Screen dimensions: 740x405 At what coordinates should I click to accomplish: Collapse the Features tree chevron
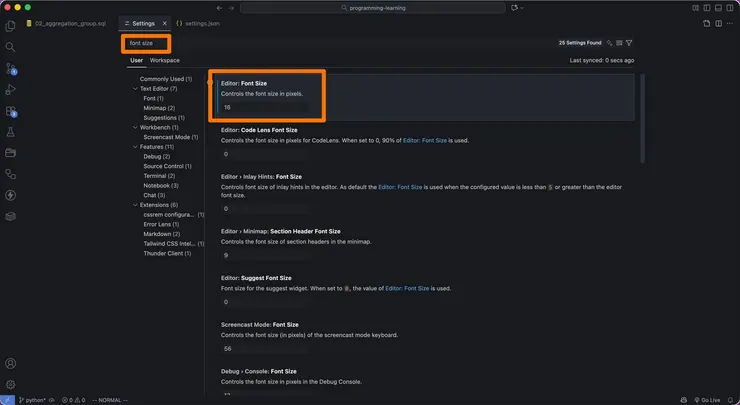coord(135,147)
